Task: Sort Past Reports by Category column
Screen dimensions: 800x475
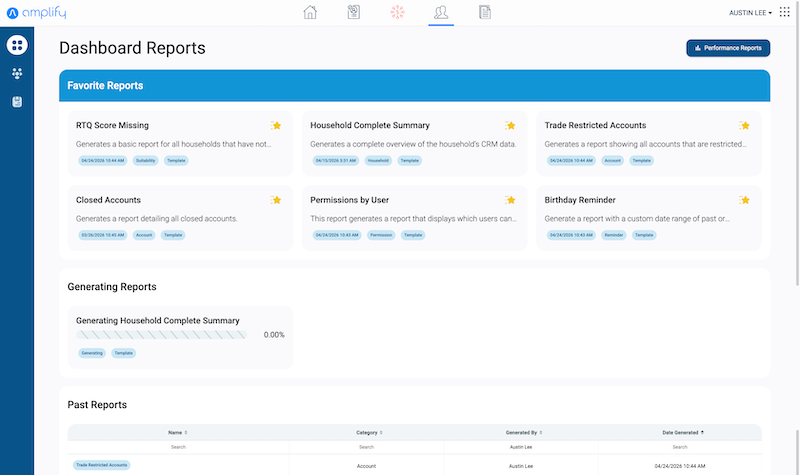Action: coord(369,433)
